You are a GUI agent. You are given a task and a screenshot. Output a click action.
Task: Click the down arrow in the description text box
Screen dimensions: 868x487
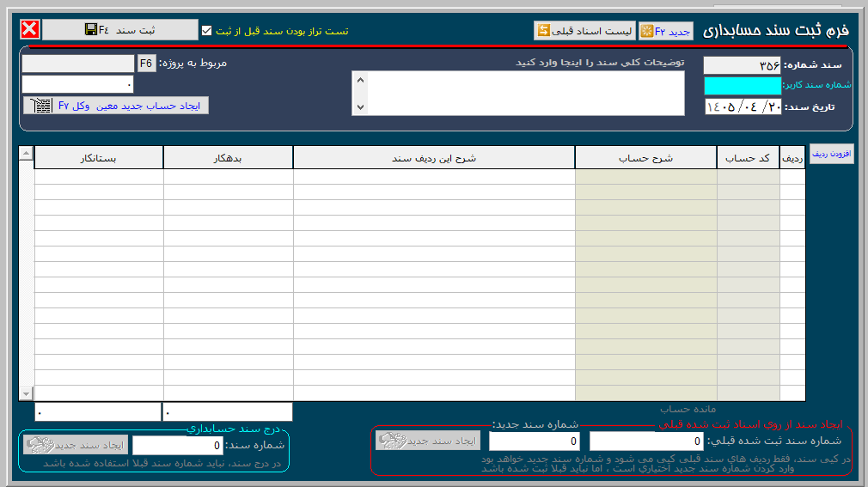[x=360, y=107]
